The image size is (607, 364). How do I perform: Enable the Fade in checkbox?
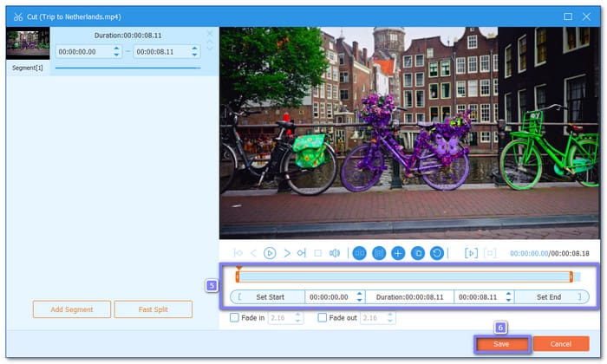(234, 318)
